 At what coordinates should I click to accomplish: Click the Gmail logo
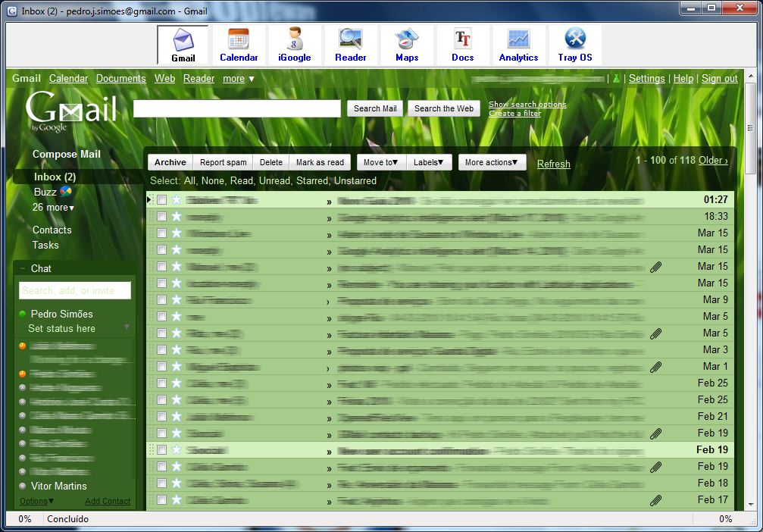(x=71, y=112)
